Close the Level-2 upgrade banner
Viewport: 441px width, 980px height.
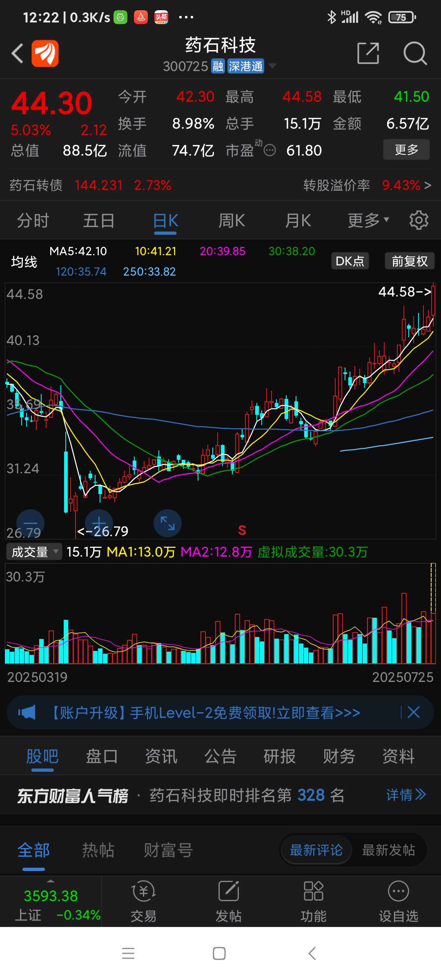click(414, 713)
